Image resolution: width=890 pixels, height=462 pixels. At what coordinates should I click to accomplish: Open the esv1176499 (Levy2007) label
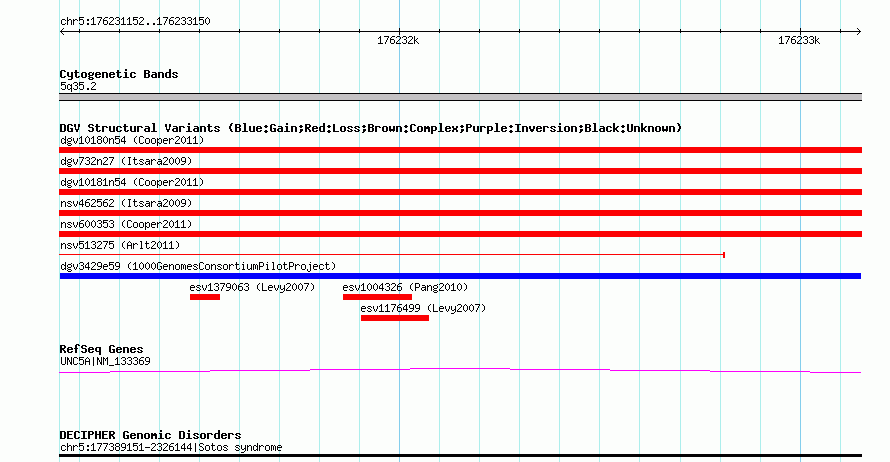pos(423,308)
